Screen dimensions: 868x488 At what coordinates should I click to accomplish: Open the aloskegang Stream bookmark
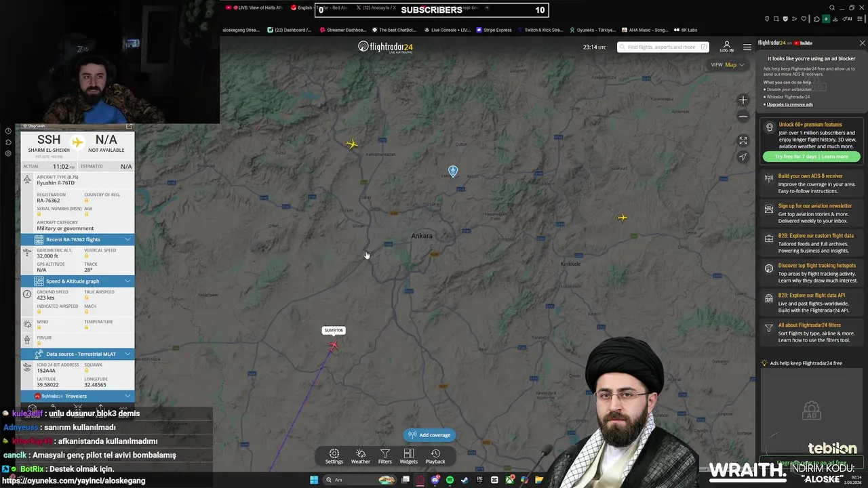[x=241, y=30]
